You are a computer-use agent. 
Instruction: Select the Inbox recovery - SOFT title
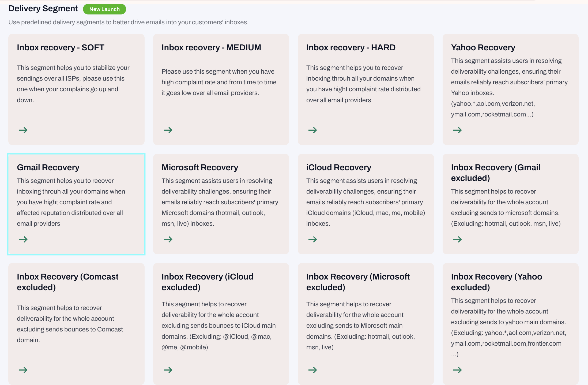pyautogui.click(x=61, y=47)
